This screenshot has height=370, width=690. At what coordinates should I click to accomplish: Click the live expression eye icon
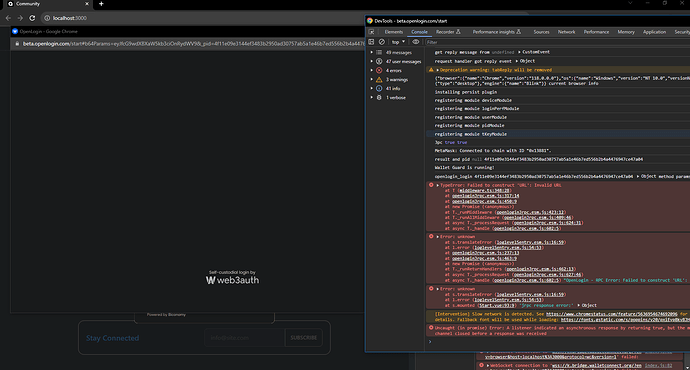pyautogui.click(x=415, y=42)
